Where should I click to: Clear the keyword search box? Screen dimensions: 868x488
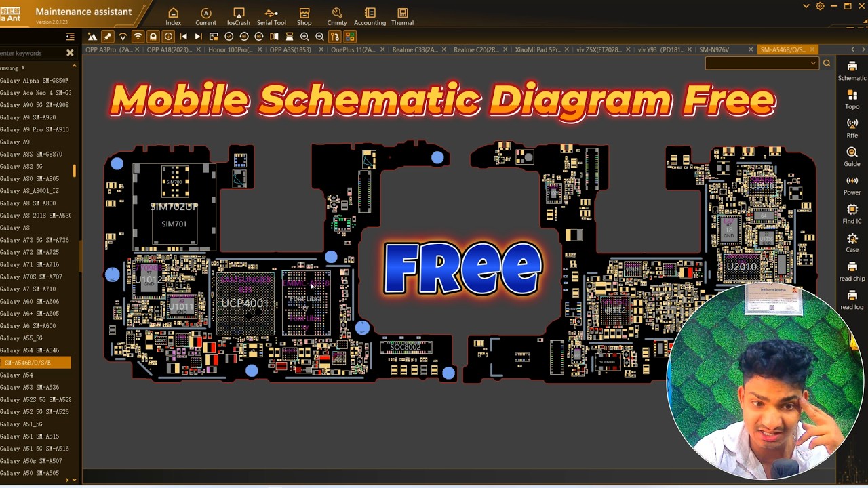click(70, 53)
